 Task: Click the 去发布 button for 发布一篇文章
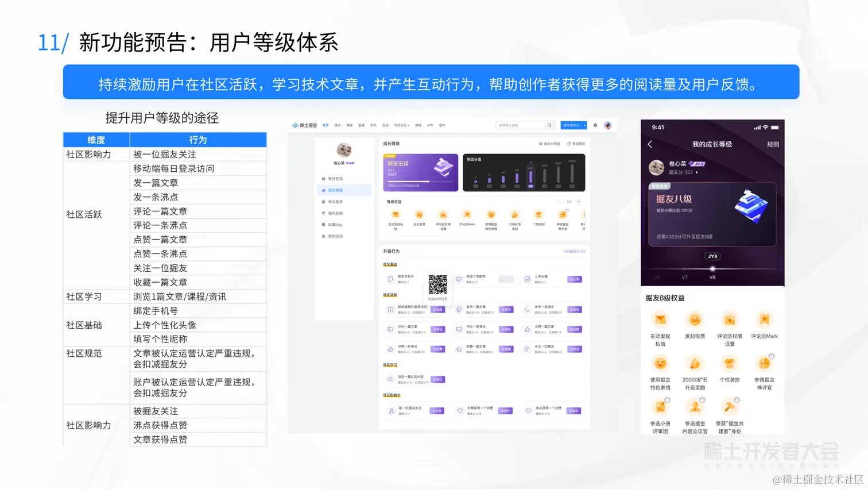(x=506, y=310)
